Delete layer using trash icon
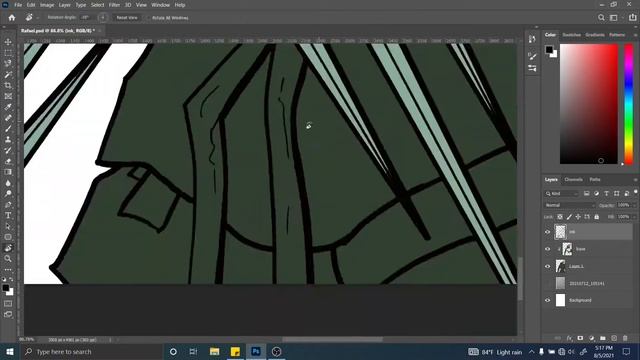Viewport: 640px width, 360px height. [x=625, y=338]
